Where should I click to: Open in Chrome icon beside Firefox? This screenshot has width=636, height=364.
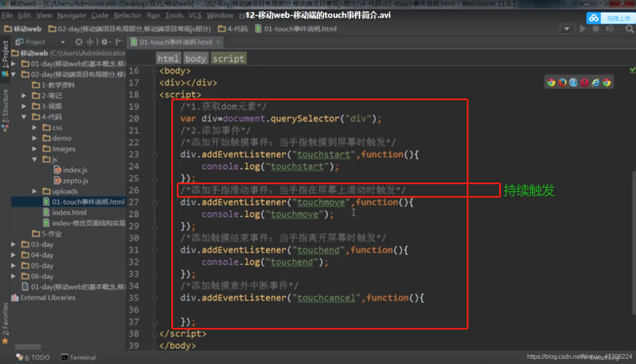551,83
